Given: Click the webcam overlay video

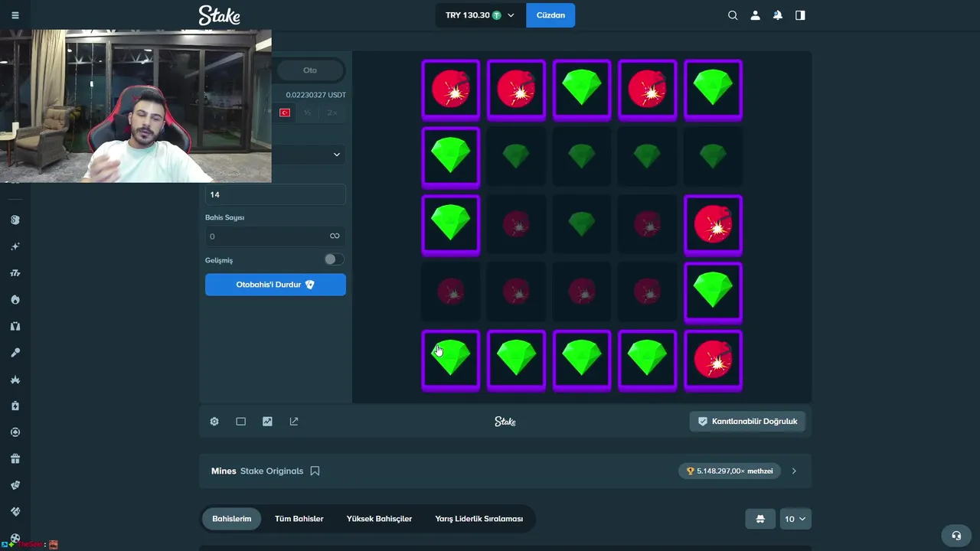Looking at the screenshot, I should (x=136, y=106).
